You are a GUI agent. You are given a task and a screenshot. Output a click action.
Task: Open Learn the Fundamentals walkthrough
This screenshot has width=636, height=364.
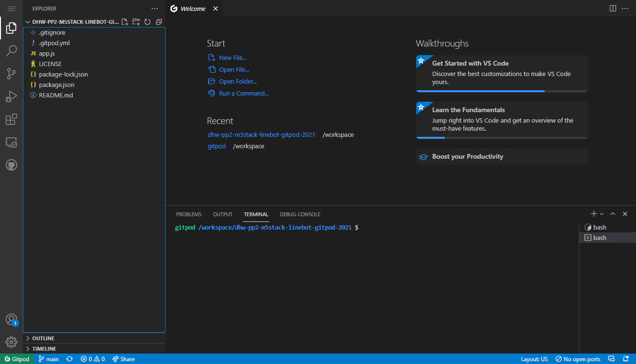502,120
